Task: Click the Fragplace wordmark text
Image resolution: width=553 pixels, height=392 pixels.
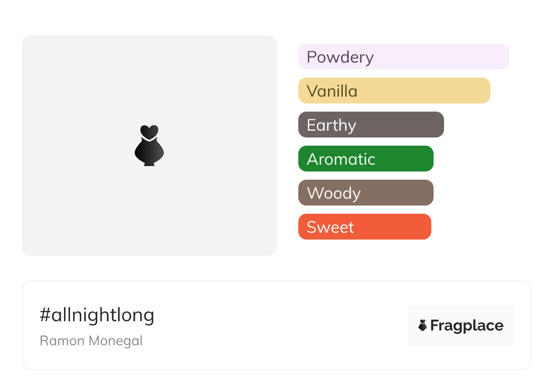Action: (467, 326)
